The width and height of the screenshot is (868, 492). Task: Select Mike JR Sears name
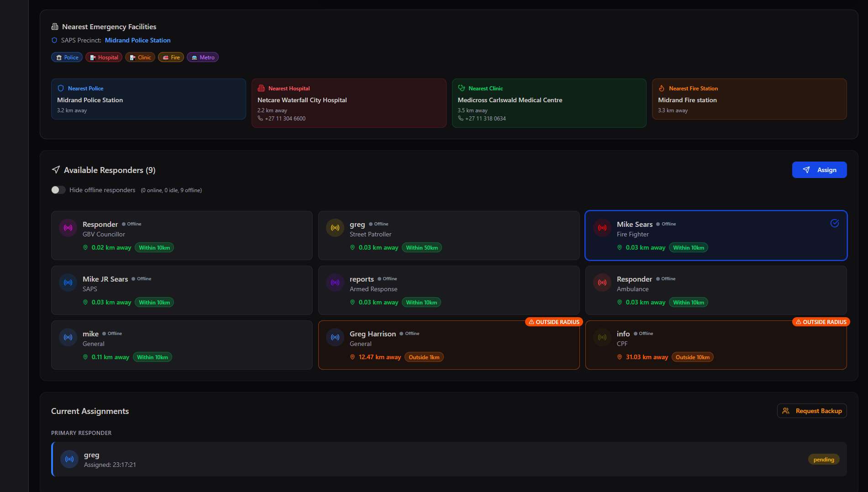point(105,279)
